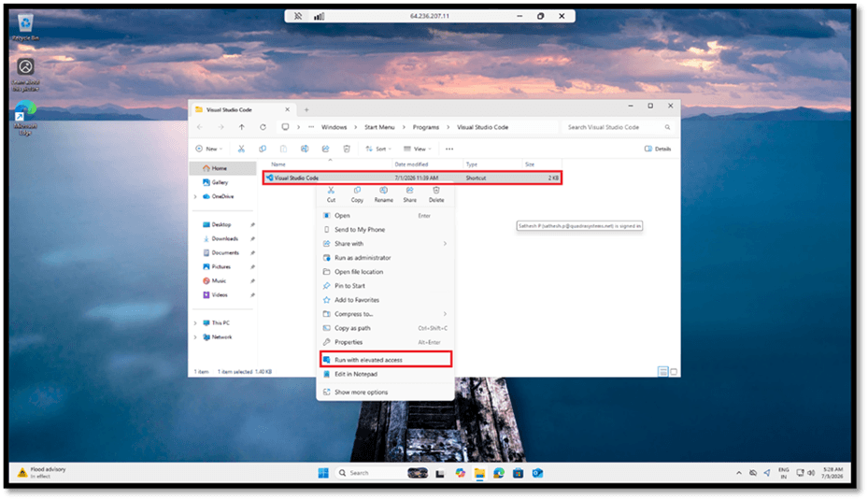Click the Cut icon in context menu
Image resolution: width=868 pixels, height=500 pixels.
coord(331,191)
